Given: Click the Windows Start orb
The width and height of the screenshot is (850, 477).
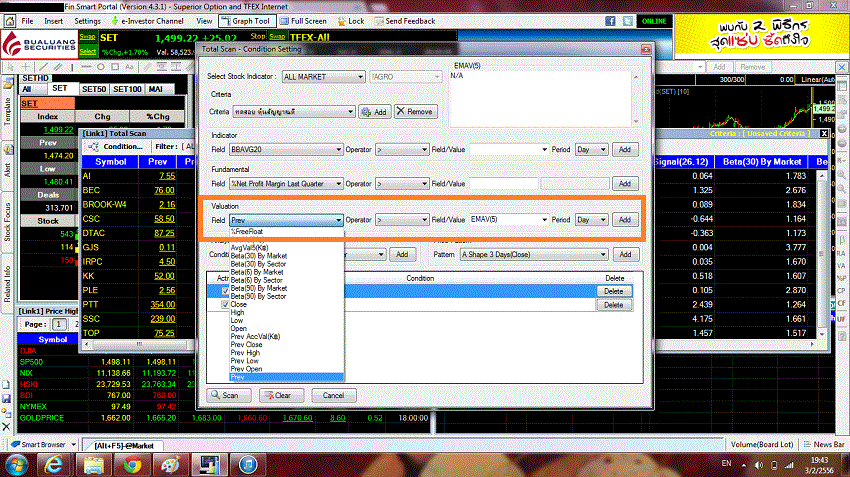Looking at the screenshot, I should pos(17,465).
